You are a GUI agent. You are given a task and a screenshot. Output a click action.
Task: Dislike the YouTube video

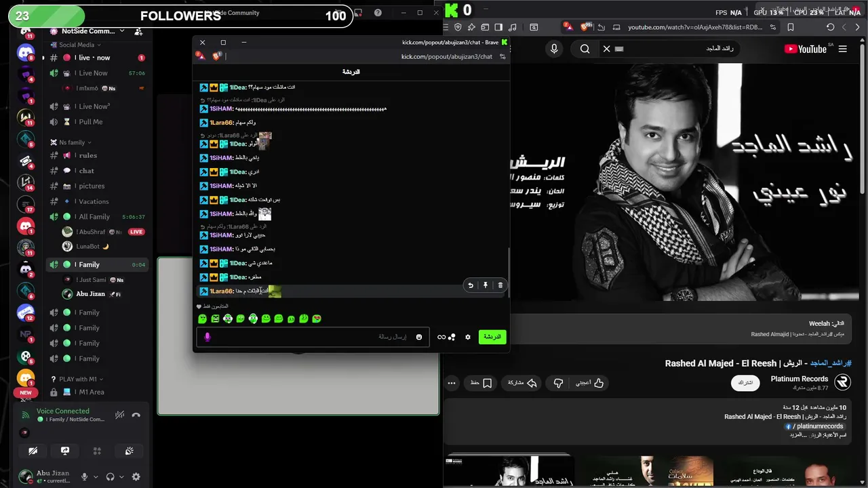coord(558,383)
